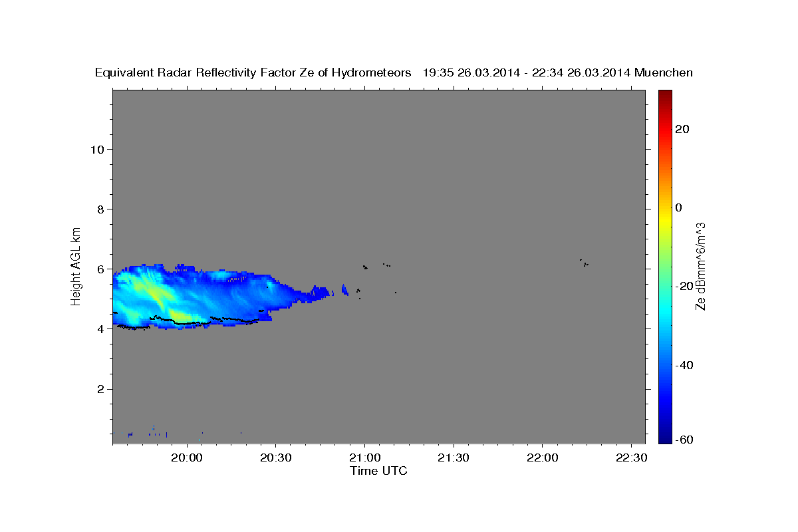This screenshot has width=798, height=532.
Task: Click the 'Height AGL km' axis title
Action: [76, 265]
